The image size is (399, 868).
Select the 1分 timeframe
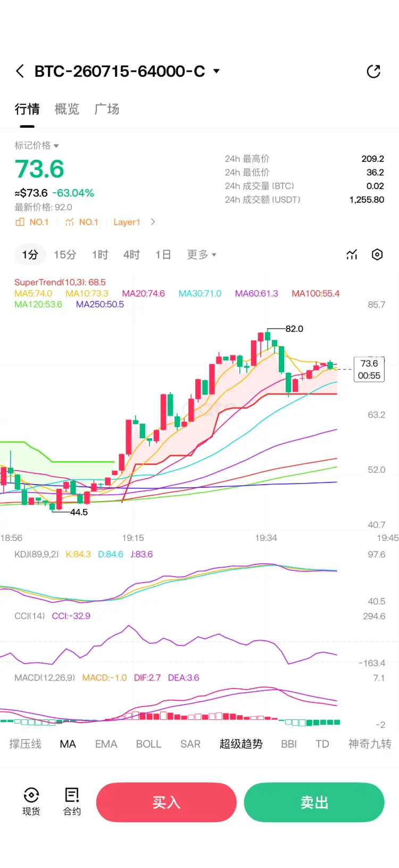pyautogui.click(x=30, y=255)
